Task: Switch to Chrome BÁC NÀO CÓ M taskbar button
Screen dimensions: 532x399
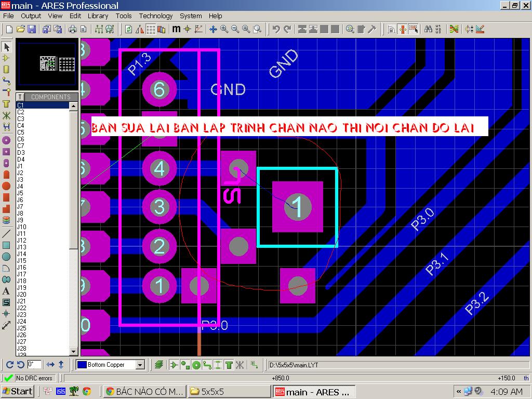Action: (144, 392)
